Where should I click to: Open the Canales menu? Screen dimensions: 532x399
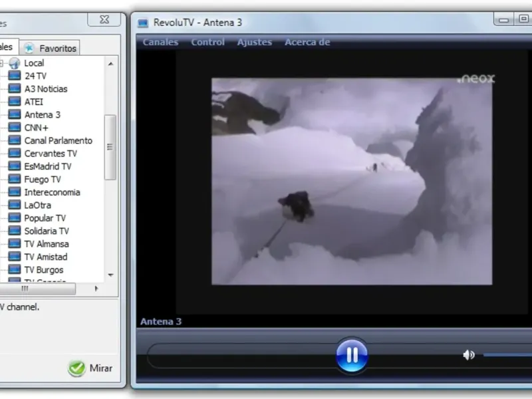160,42
